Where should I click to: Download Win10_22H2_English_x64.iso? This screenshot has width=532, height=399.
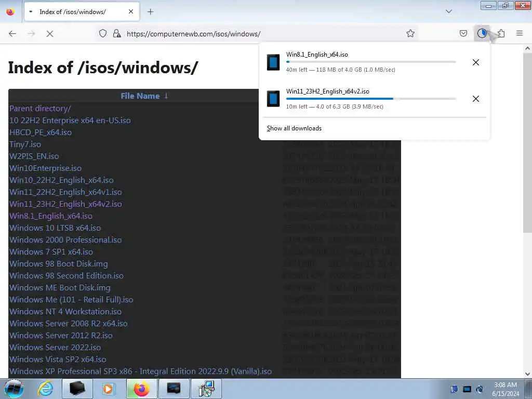click(61, 180)
